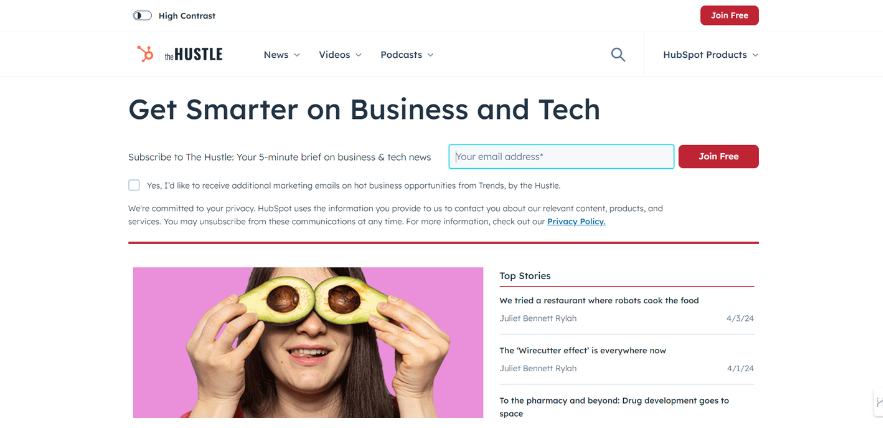The width and height of the screenshot is (883, 428).
Task: Open the search magnifier icon
Action: pyautogui.click(x=618, y=55)
